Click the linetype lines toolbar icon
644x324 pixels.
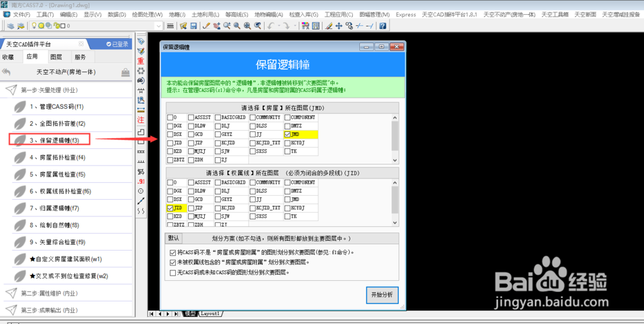(171, 26)
